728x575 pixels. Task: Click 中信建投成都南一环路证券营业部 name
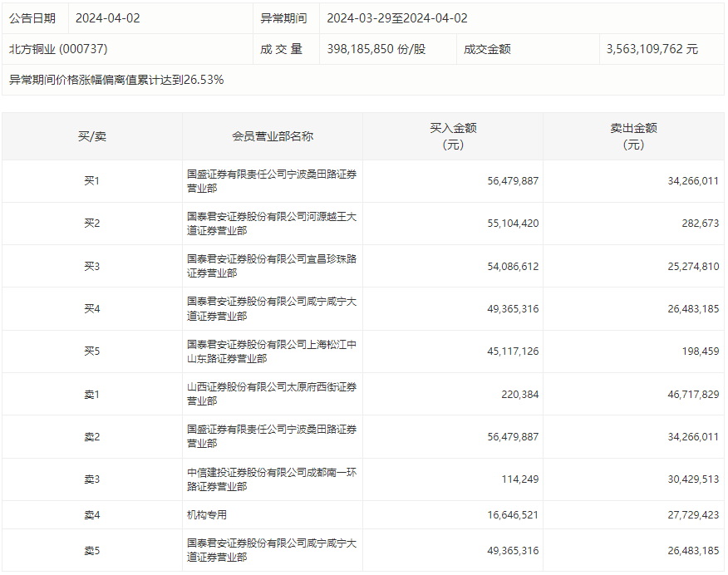(272, 479)
